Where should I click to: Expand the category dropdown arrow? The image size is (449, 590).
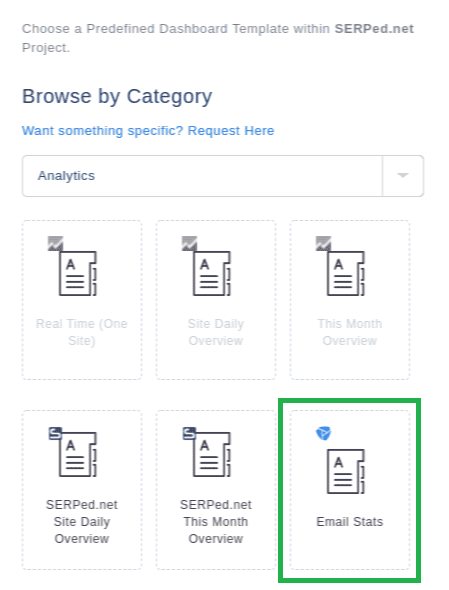403,176
